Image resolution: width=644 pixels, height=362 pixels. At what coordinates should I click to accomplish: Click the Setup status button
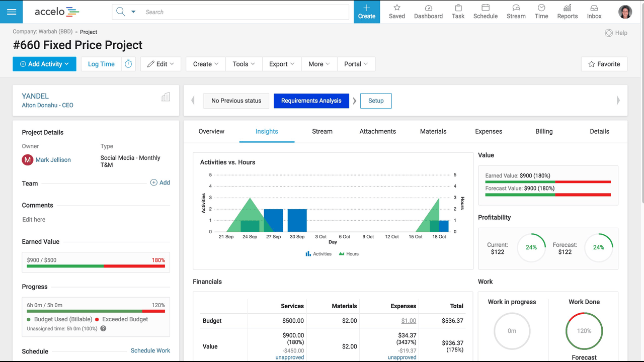(x=376, y=101)
